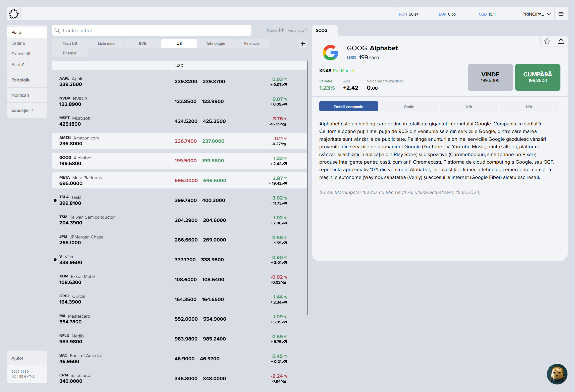This screenshot has height=392, width=575.
Task: Open the chat assistant avatar
Action: (x=557, y=374)
